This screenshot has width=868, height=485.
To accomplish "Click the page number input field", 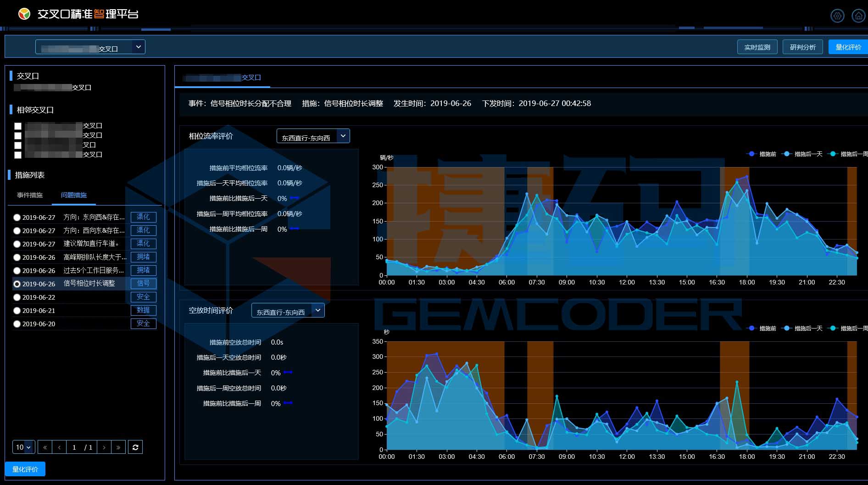I will pyautogui.click(x=74, y=447).
